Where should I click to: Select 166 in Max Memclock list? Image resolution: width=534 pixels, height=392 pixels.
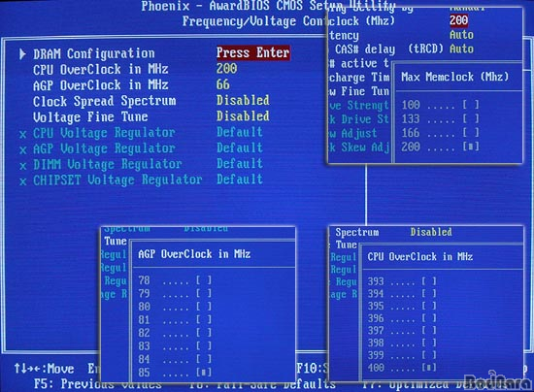coord(441,133)
